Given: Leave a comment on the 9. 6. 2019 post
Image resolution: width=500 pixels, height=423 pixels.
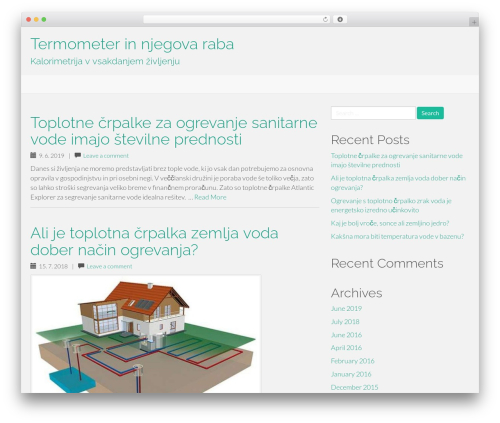Looking at the screenshot, I should click(x=106, y=156).
